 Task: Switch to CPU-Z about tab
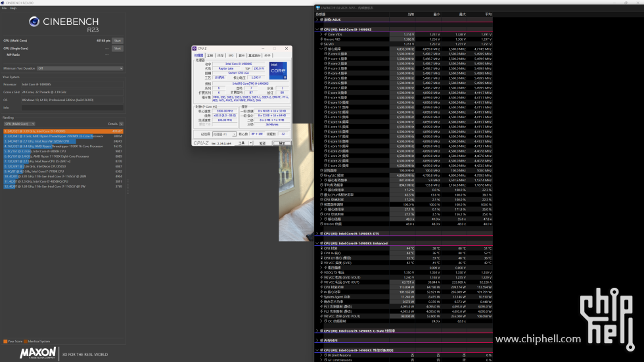[x=267, y=55]
